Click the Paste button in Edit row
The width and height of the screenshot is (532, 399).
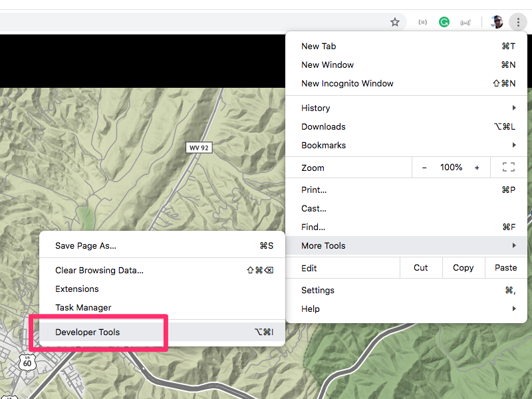[x=505, y=267]
